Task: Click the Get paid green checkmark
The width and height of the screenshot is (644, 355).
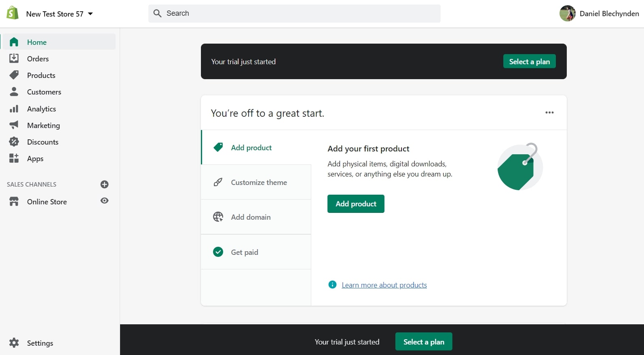Action: click(x=218, y=252)
